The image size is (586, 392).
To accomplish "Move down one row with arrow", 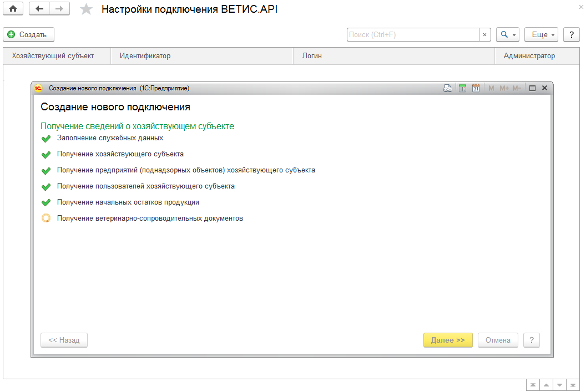I will click(559, 385).
